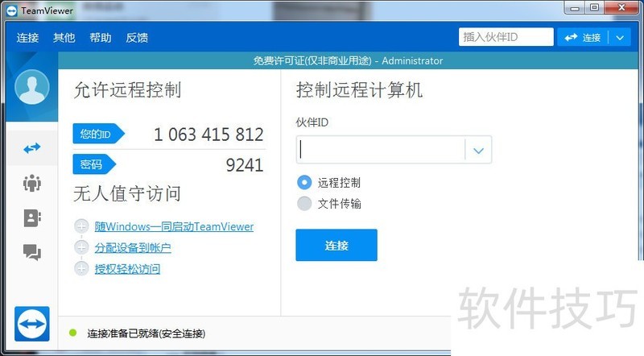Click the 免费许可证 license banner text
This screenshot has height=356, width=644.
(348, 61)
